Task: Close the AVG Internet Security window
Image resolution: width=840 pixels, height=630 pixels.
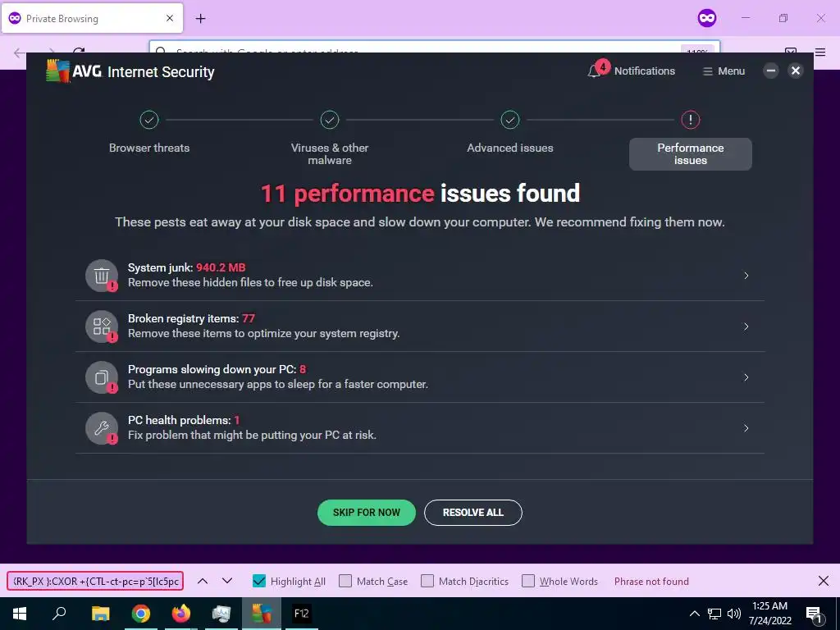Action: coord(796,71)
